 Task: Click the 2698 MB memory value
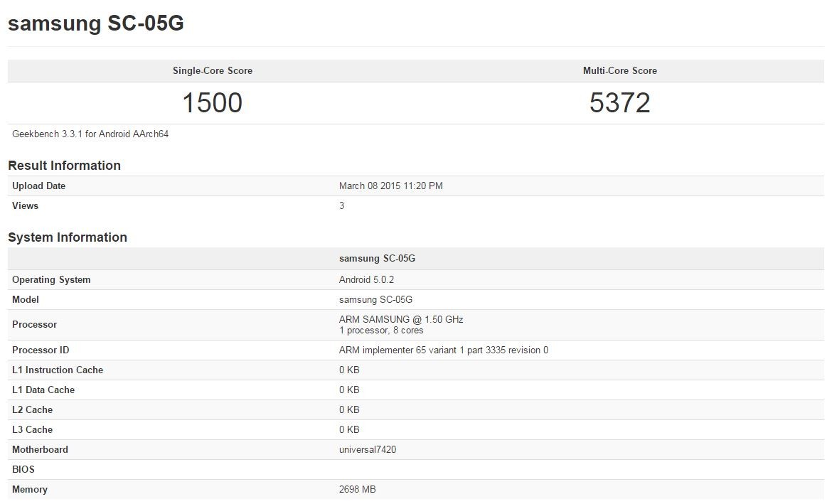click(x=358, y=489)
